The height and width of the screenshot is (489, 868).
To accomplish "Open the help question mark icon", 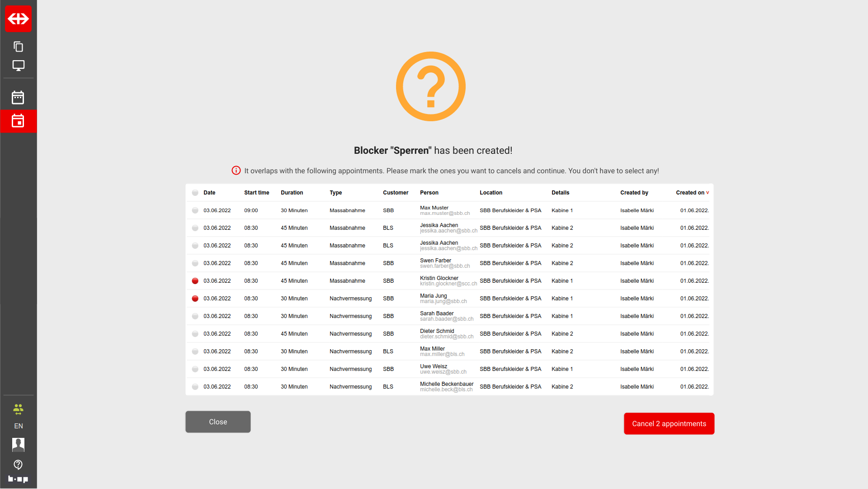I will pyautogui.click(x=18, y=465).
